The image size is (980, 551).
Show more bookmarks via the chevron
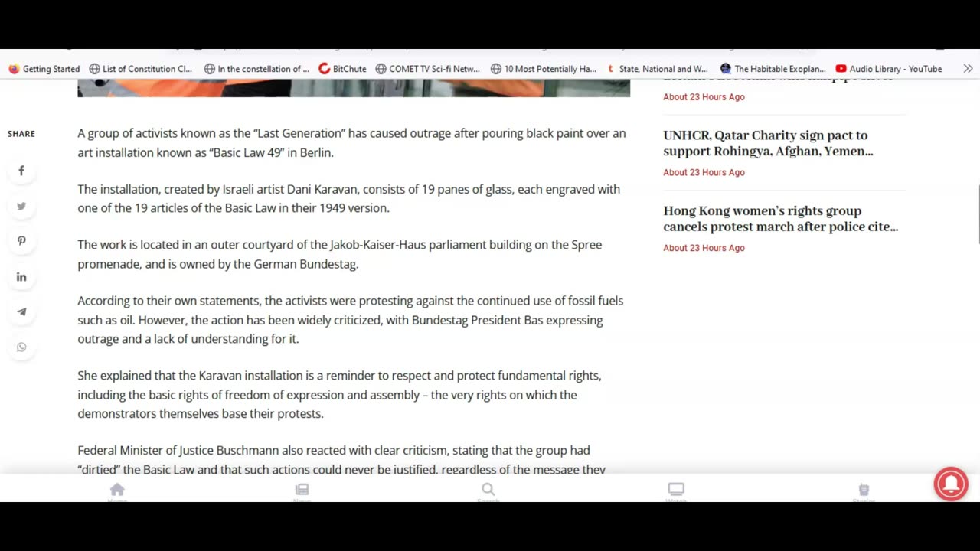click(968, 69)
